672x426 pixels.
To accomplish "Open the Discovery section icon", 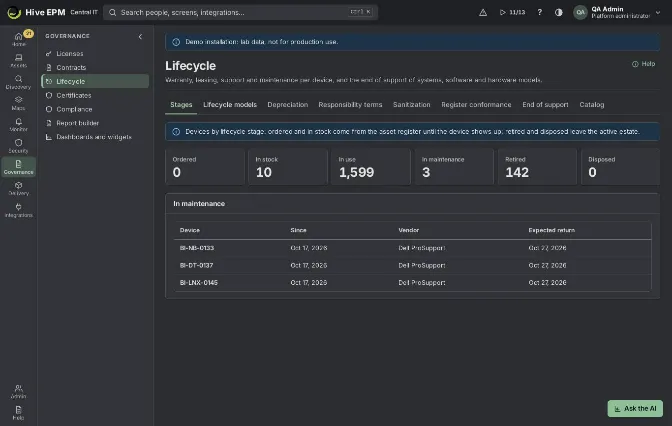I will click(x=18, y=81).
